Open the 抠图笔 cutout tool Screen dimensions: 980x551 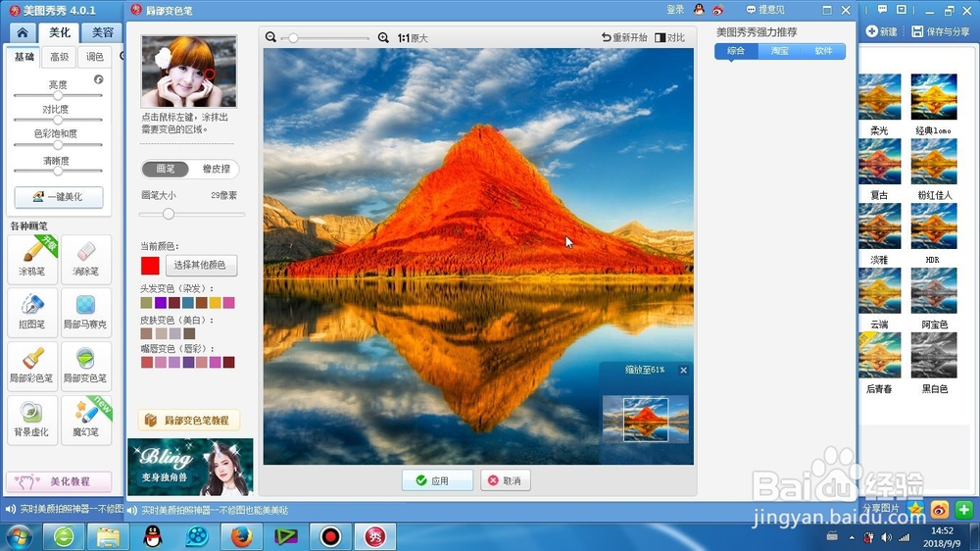(32, 312)
